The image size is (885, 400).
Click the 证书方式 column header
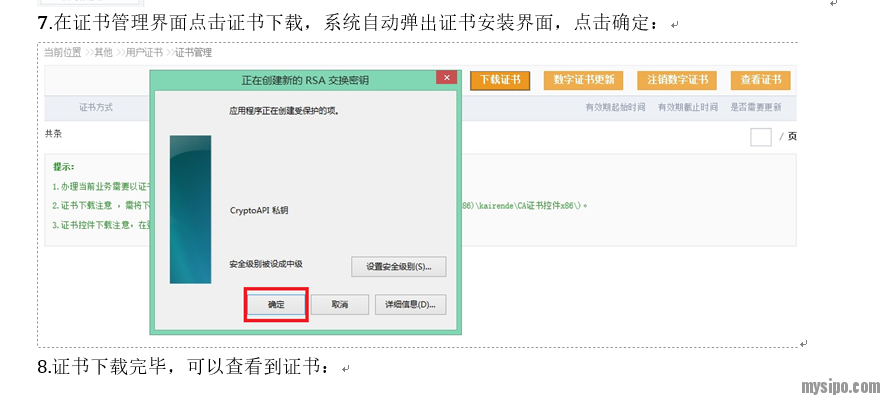click(96, 107)
